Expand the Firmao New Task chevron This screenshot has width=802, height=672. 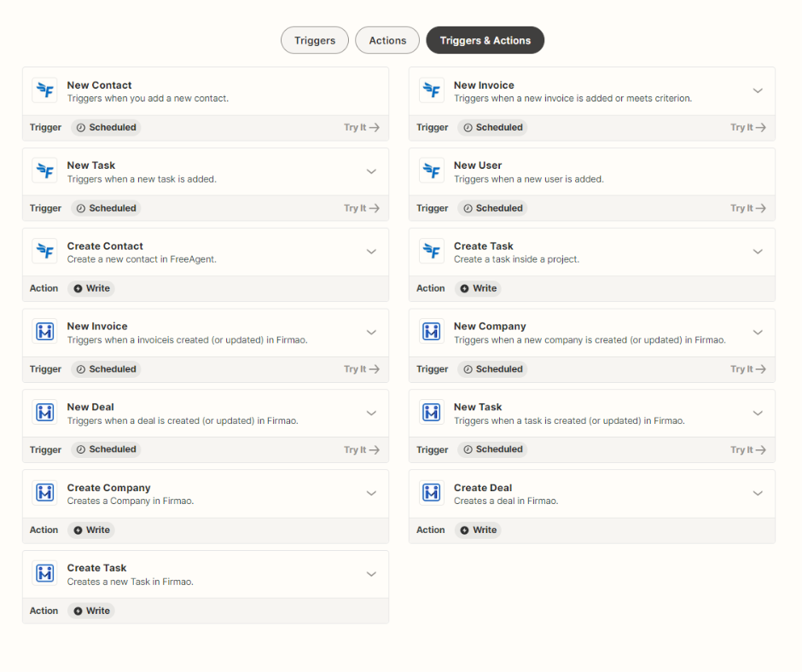(x=758, y=413)
